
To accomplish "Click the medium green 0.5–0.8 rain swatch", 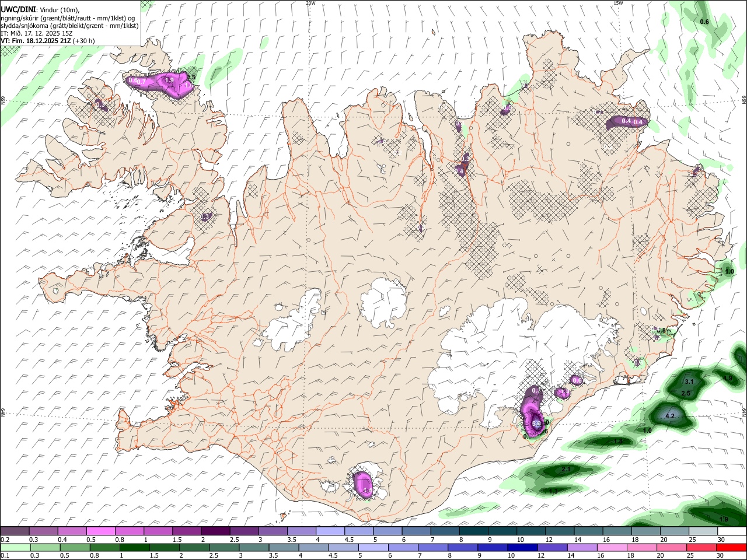I will point(75,547).
